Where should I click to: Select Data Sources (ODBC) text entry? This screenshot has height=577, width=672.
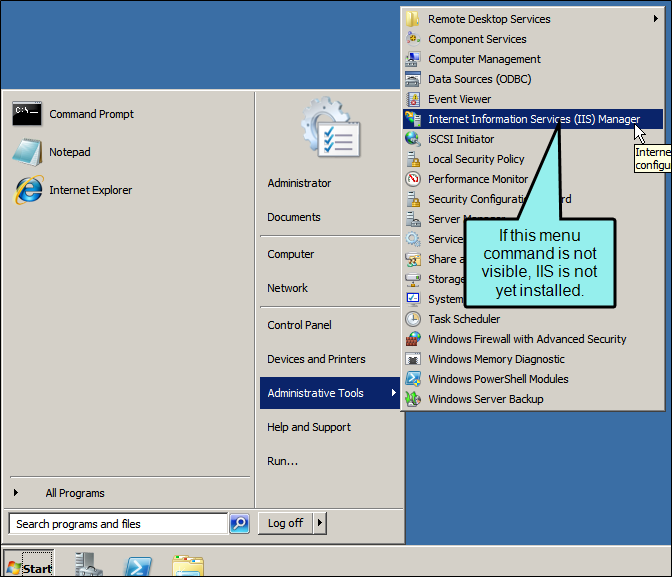[x=480, y=79]
